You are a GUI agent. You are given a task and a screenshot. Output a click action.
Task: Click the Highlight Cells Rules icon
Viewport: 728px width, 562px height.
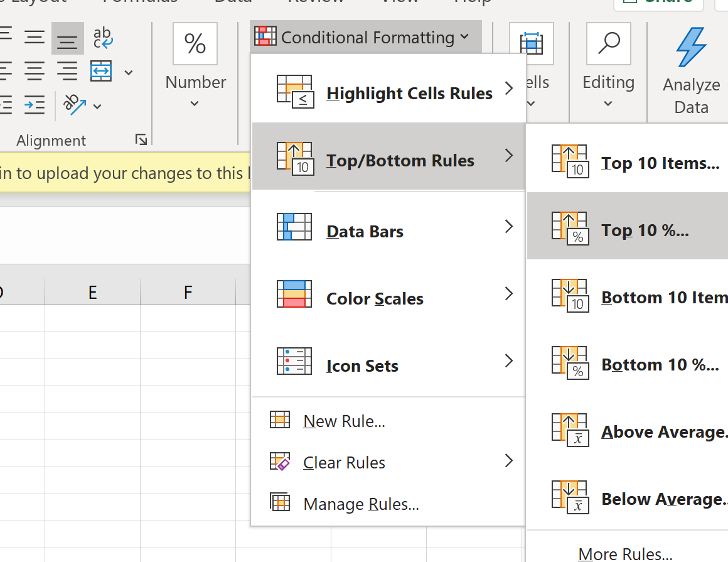pos(296,91)
